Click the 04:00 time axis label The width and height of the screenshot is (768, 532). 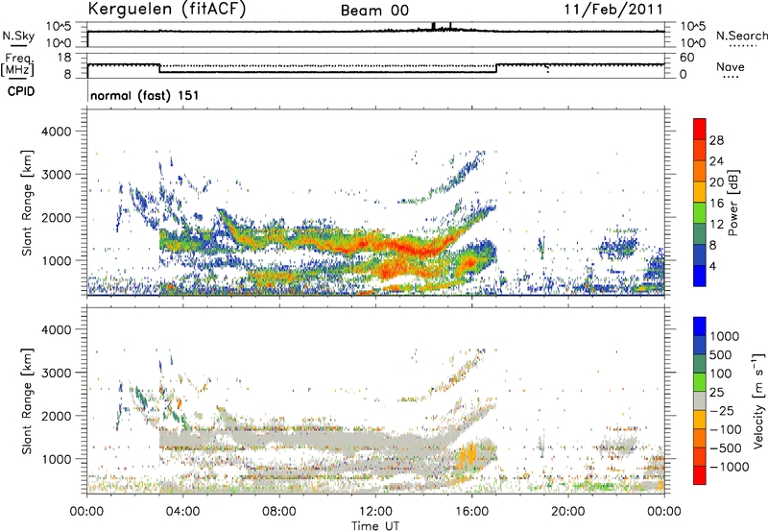coord(183,512)
